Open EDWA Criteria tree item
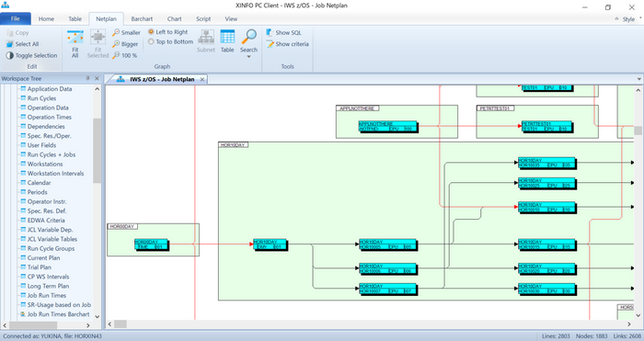The image size is (644, 341). point(46,221)
